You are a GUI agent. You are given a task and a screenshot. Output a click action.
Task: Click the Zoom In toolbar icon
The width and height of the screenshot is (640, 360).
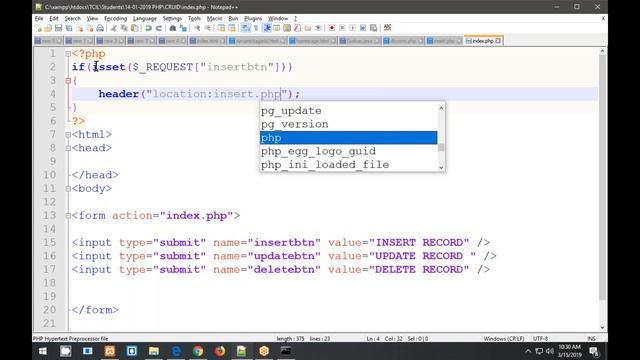pos(197,28)
